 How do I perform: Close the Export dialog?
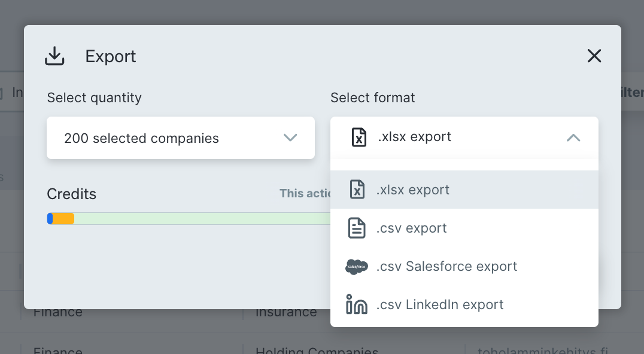pos(594,56)
